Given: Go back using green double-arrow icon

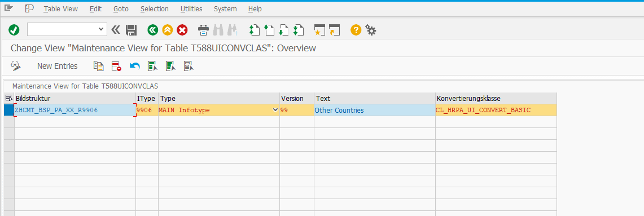Looking at the screenshot, I should pos(153,29).
